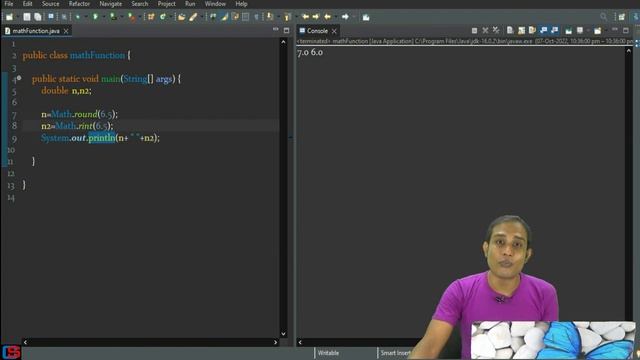Open the File menu
Viewport: 640px width, 360px height.
(9, 4)
